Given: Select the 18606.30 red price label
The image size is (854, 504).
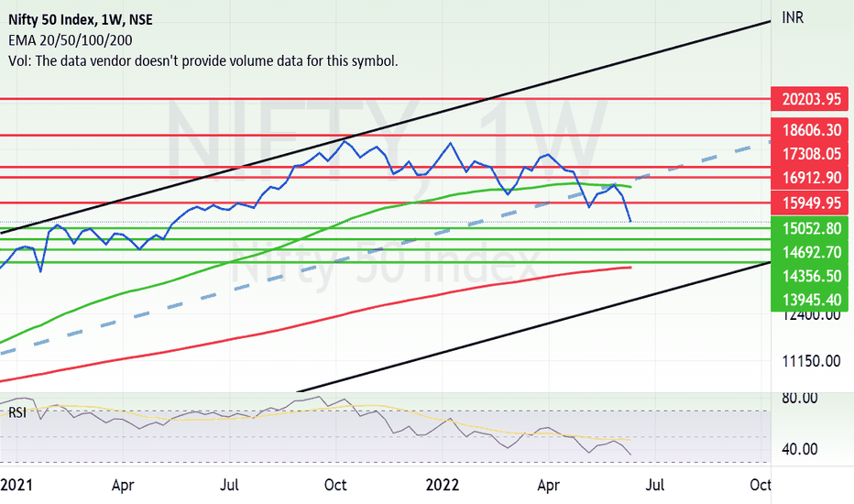Looking at the screenshot, I should pos(810,130).
